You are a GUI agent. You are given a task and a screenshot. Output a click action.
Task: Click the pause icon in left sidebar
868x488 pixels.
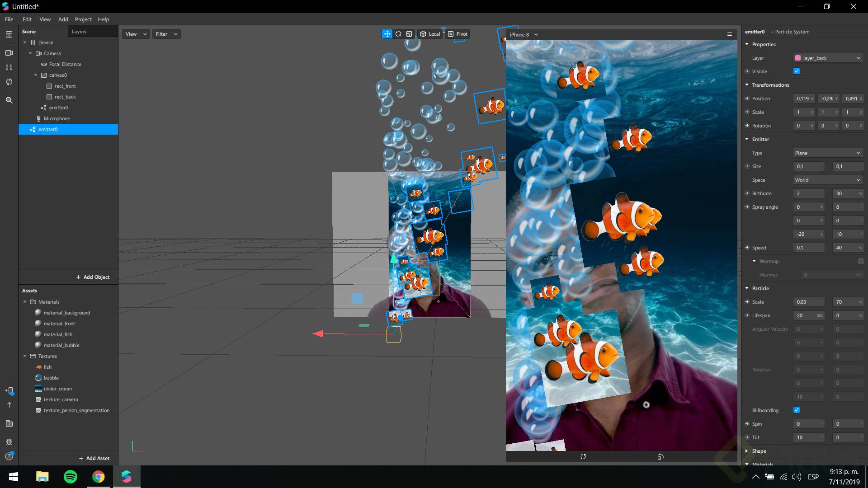coord(9,67)
